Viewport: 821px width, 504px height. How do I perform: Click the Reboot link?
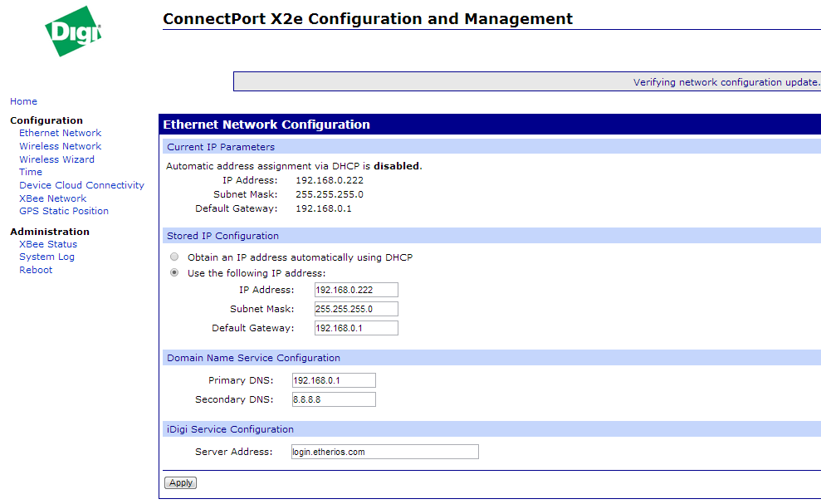[x=36, y=270]
